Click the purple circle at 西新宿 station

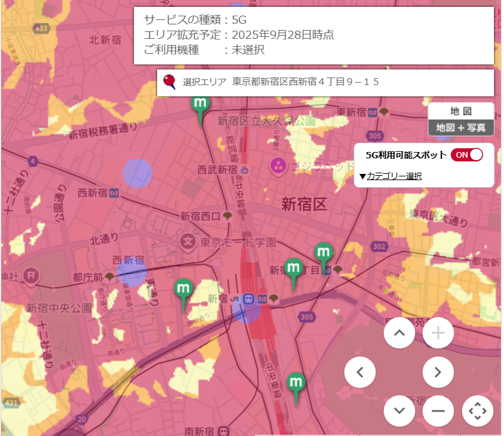pyautogui.click(x=131, y=273)
